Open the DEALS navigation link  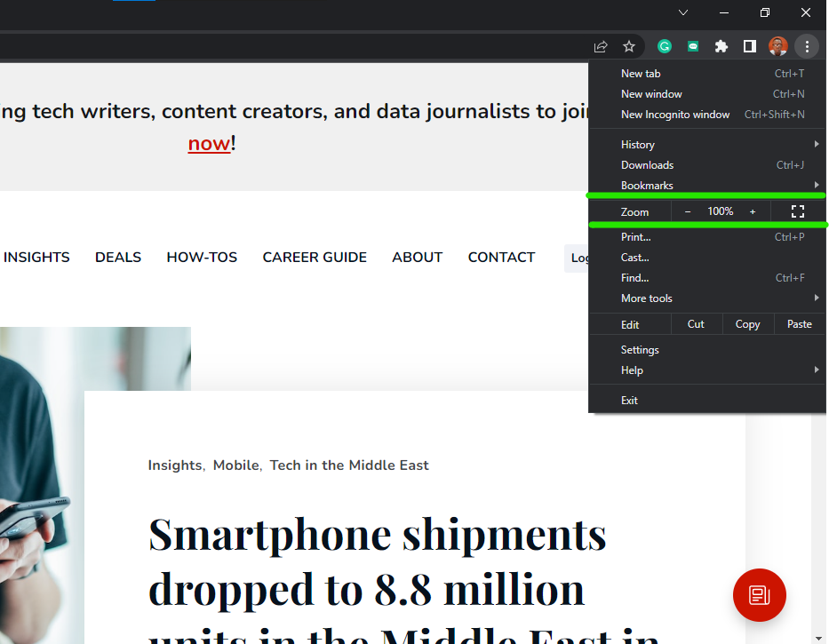point(118,257)
